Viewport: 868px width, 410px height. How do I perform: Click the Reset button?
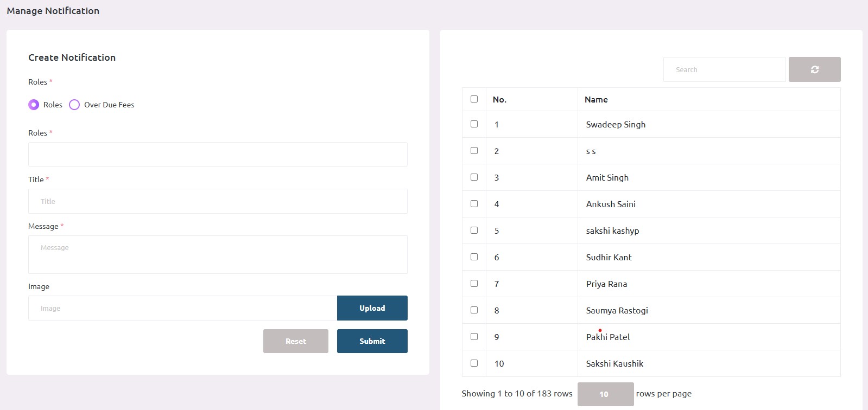coord(296,341)
